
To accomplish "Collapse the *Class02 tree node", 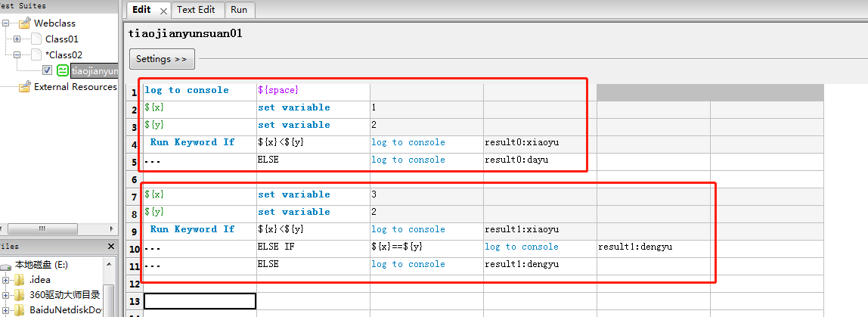I will [x=17, y=55].
